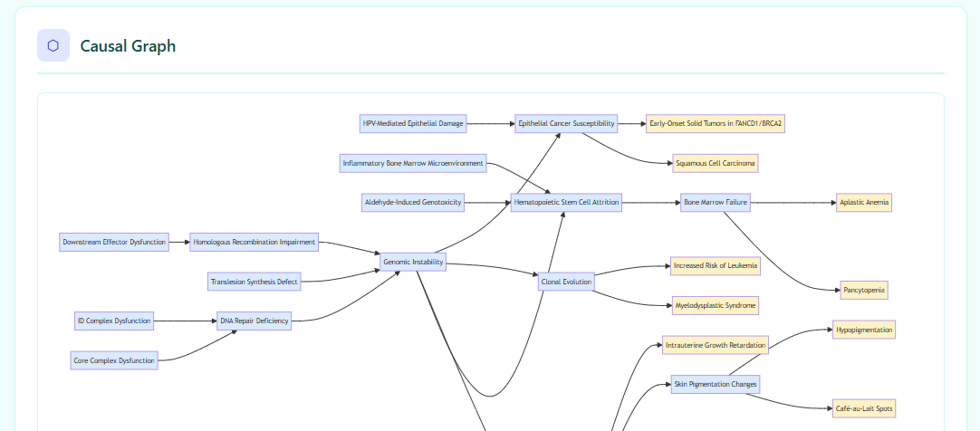Screen dimensions: 980x431
Task: Click the Myelodysplastic Syndrome node
Action: point(716,305)
